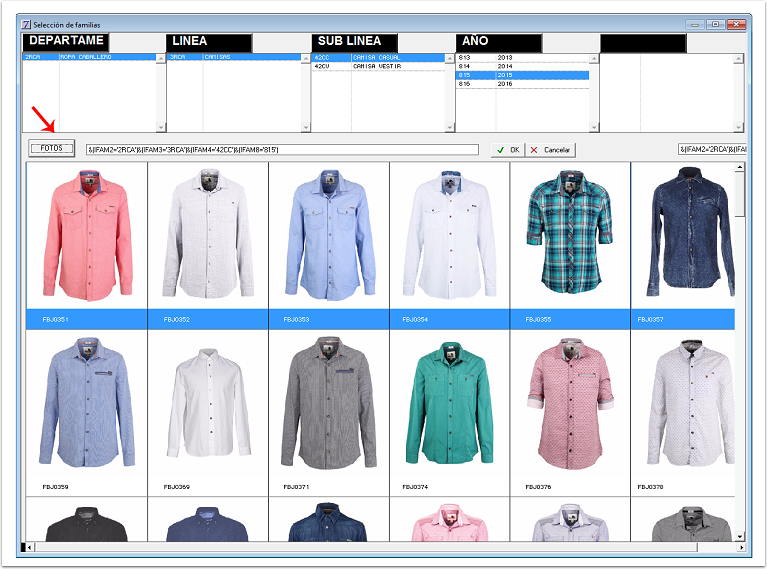Click the second filter field at far right
The height and width of the screenshot is (569, 767).
[x=712, y=149]
